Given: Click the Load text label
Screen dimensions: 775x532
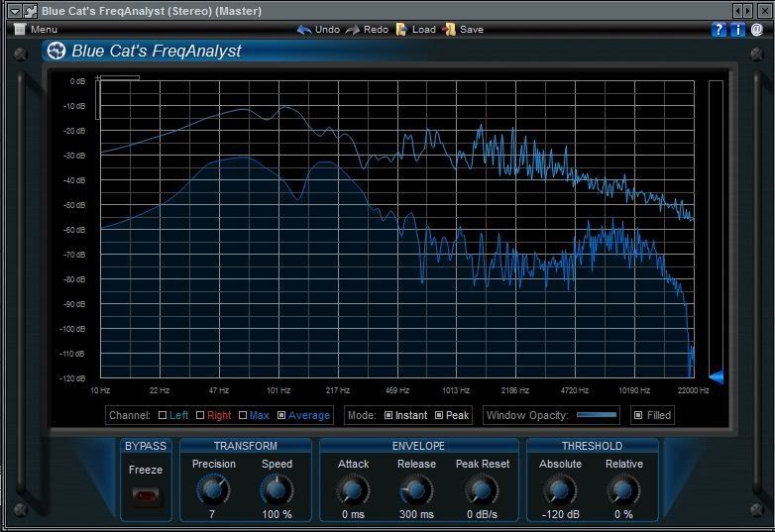Looking at the screenshot, I should point(423,30).
